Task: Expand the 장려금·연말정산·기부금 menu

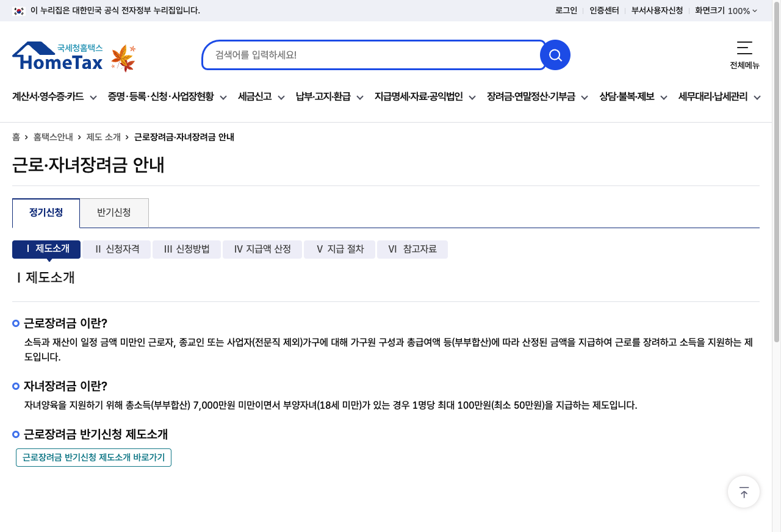Action: click(x=538, y=96)
